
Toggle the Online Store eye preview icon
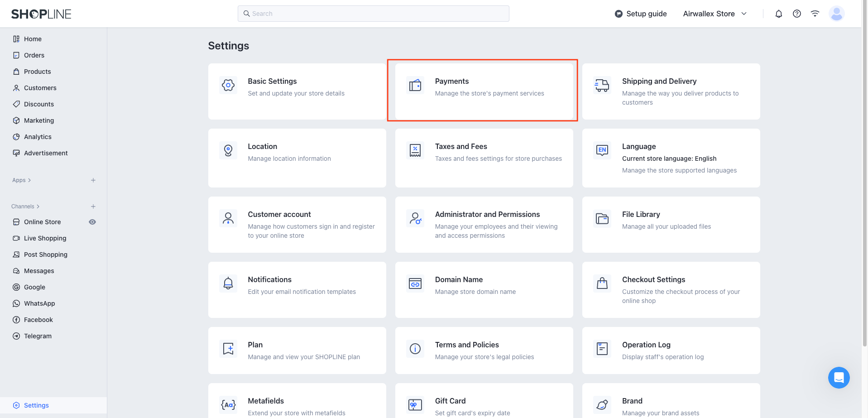coord(92,222)
